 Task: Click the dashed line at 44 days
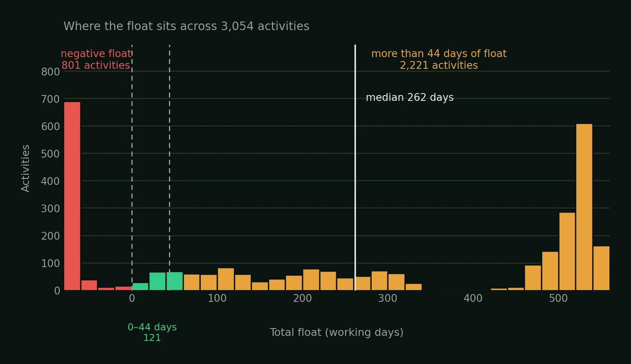pos(170,168)
